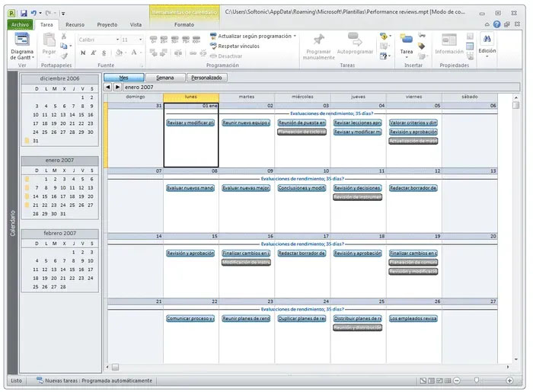Expand the Copy dropdown arrow
533x392 pixels.
(x=70, y=46)
